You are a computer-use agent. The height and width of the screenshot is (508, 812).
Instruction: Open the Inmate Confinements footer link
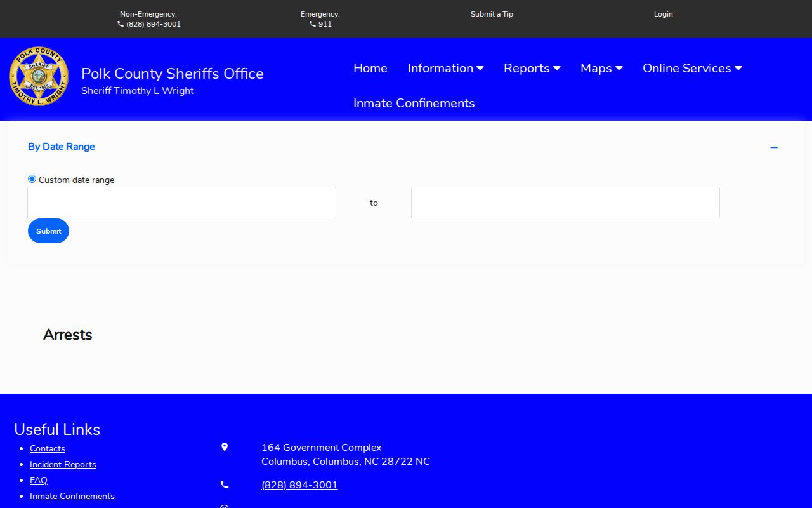pos(72,496)
